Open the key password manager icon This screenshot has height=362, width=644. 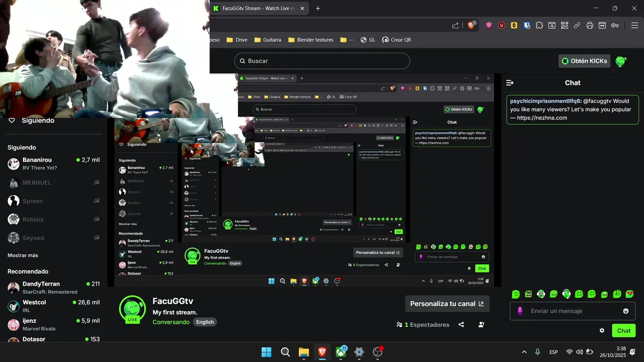(x=615, y=25)
